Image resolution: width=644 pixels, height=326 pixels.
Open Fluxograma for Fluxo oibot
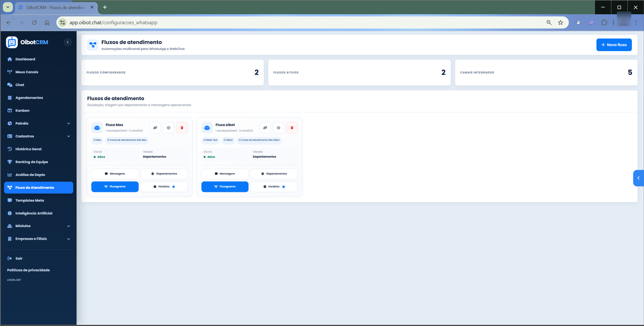[225, 187]
